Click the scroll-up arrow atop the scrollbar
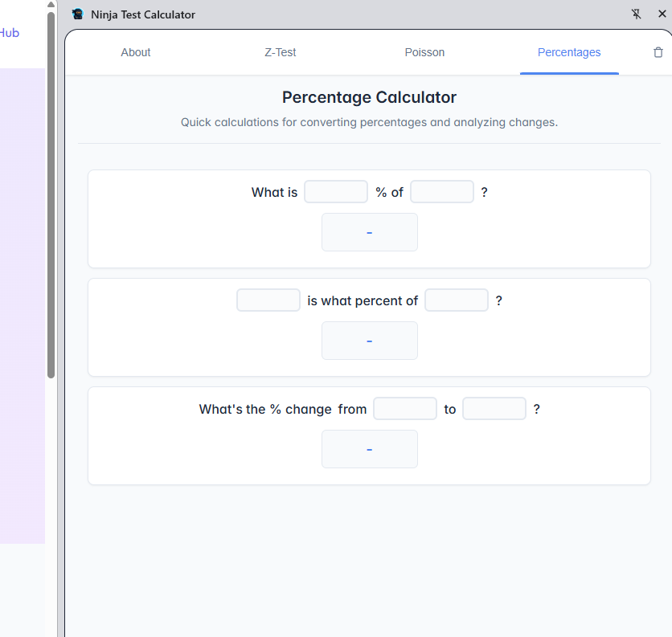This screenshot has height=637, width=672. [x=51, y=5]
